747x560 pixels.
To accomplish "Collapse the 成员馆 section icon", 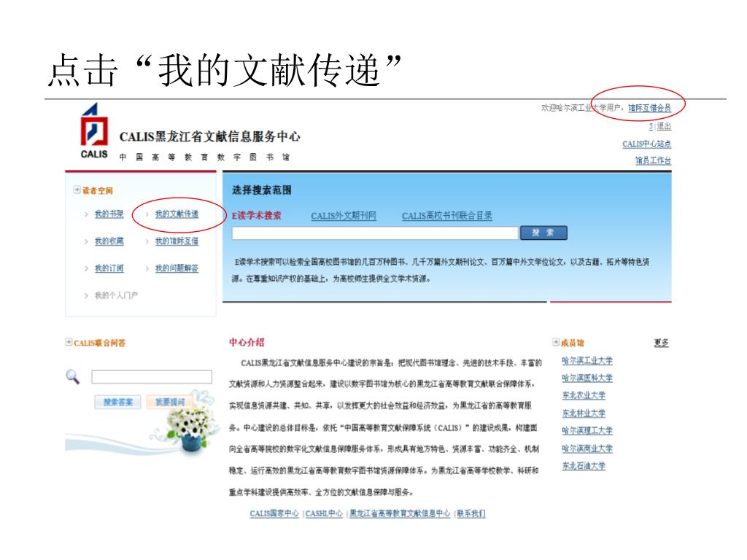I will [555, 342].
